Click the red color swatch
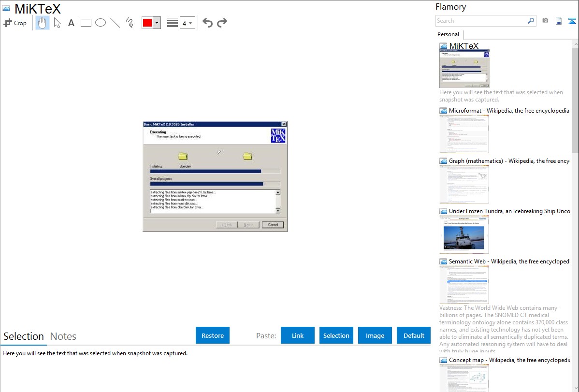This screenshot has height=392, width=579. [x=147, y=23]
